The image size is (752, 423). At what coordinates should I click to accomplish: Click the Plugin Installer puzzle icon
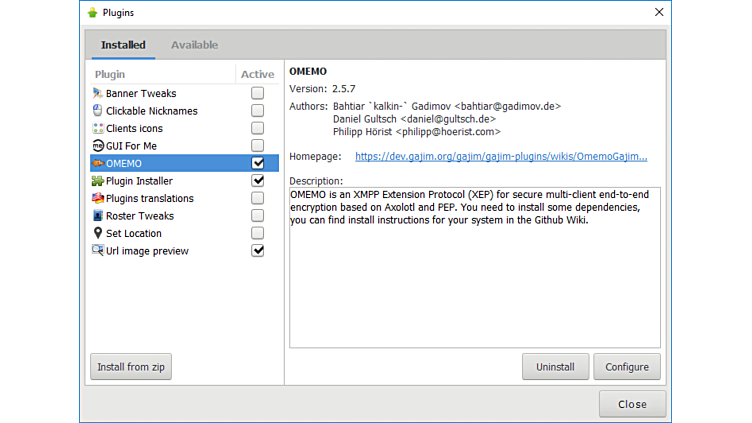pyautogui.click(x=97, y=181)
